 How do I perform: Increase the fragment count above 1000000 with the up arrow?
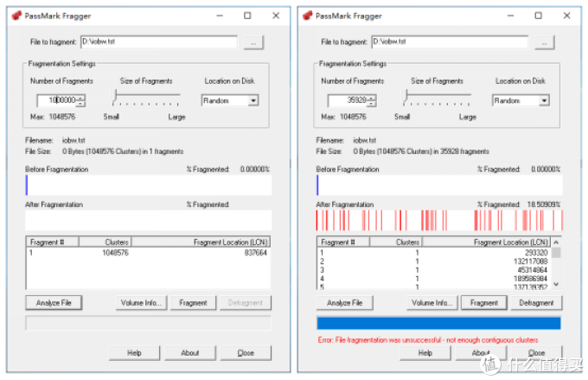point(80,97)
